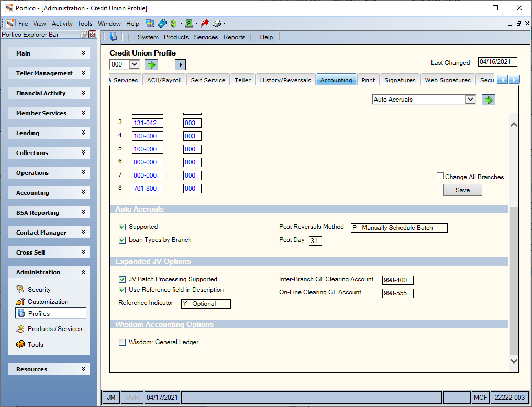Screen dimensions: 532x407
Task: Open the System menu in profile toolbar
Action: point(148,37)
